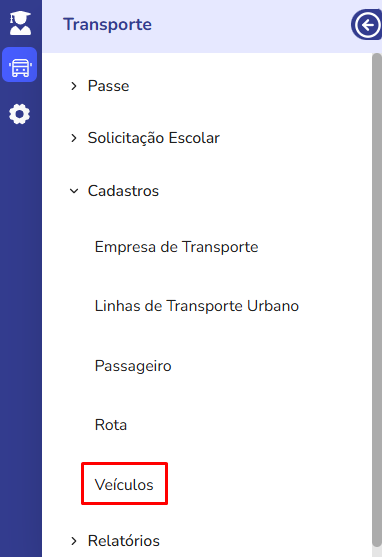The height and width of the screenshot is (557, 382).
Task: Go to Empresa de Transporte
Action: tap(176, 247)
